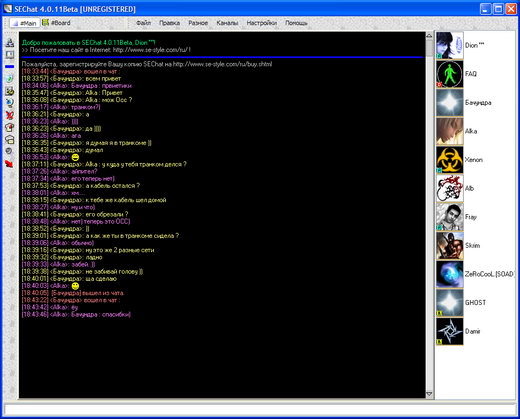This screenshot has height=419, width=520.
Task: Click the monitor screen icon in left toolbar
Action: point(10,55)
